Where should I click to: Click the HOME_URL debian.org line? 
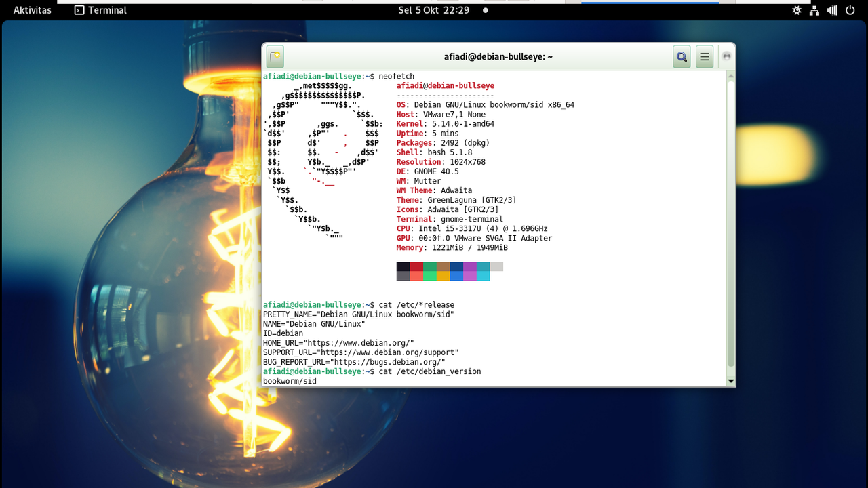[x=338, y=343]
